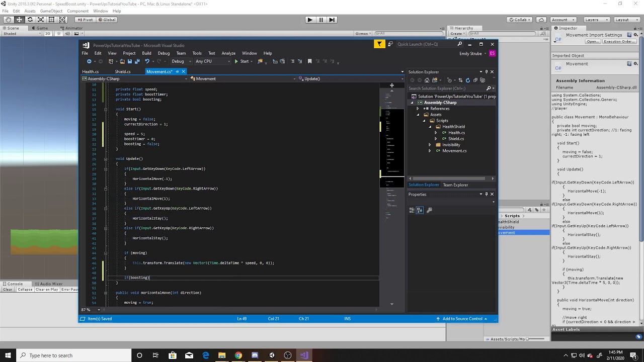Viewport: 644px width, 362px height.
Task: Click the bookmark toolbar icon
Action: click(309, 61)
